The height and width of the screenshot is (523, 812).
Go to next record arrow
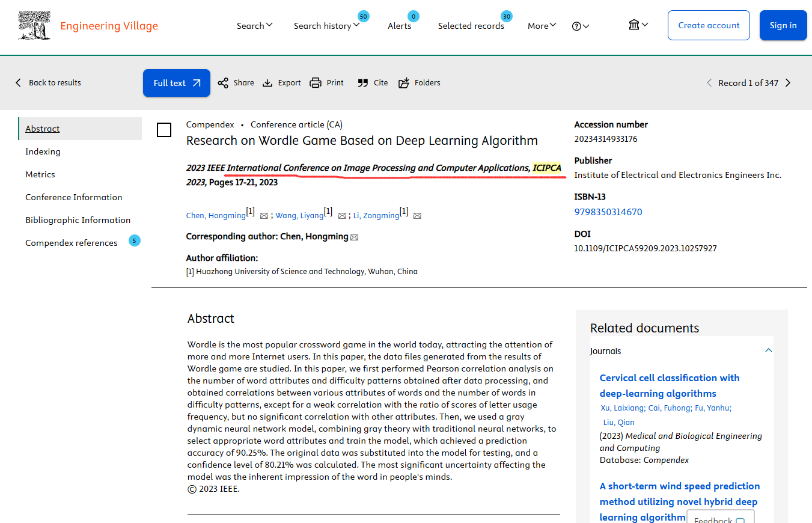tap(788, 83)
